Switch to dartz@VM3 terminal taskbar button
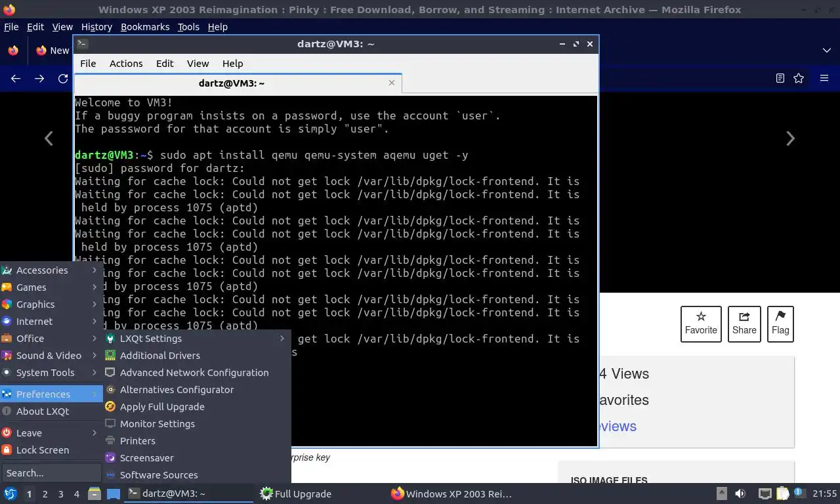840x504 pixels. 189,493
